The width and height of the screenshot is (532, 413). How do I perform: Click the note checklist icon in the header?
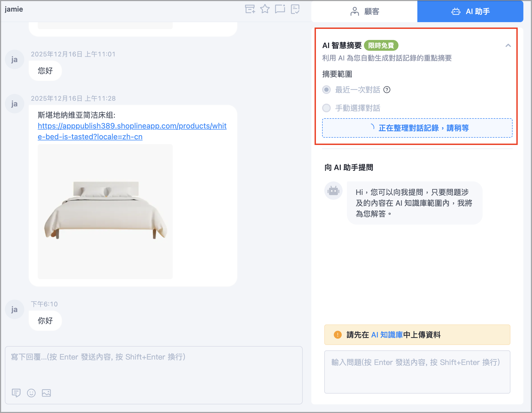point(295,9)
